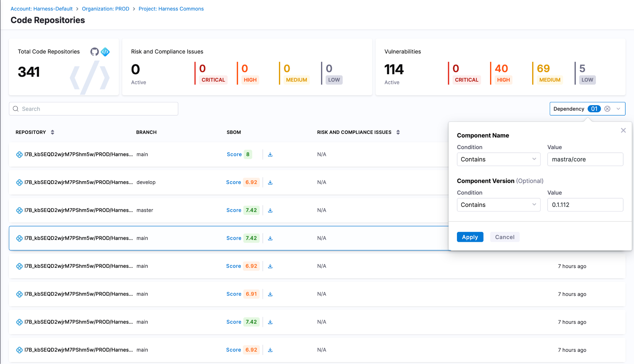634x364 pixels.
Task: Click the Harness Code icon beside GitHub icon
Action: 105,52
